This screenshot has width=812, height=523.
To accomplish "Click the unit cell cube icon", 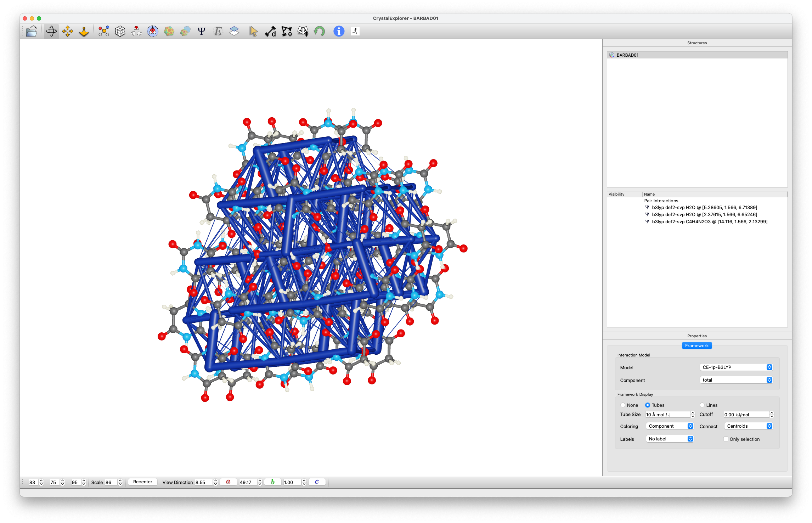I will [x=120, y=32].
